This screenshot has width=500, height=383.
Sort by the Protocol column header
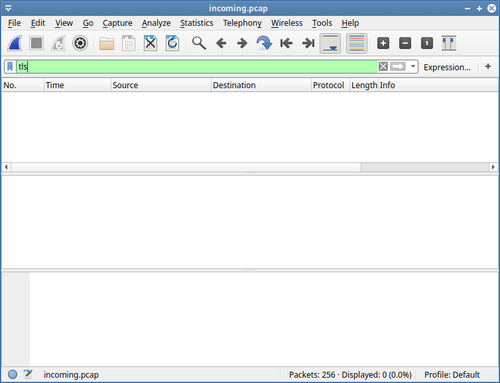tap(330, 85)
